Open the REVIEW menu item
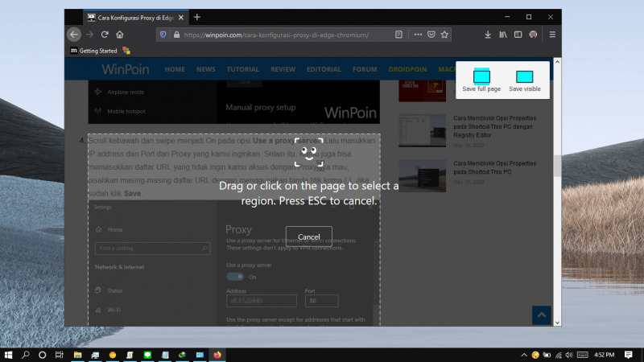Viewport: 644px width, 362px height. (283, 69)
